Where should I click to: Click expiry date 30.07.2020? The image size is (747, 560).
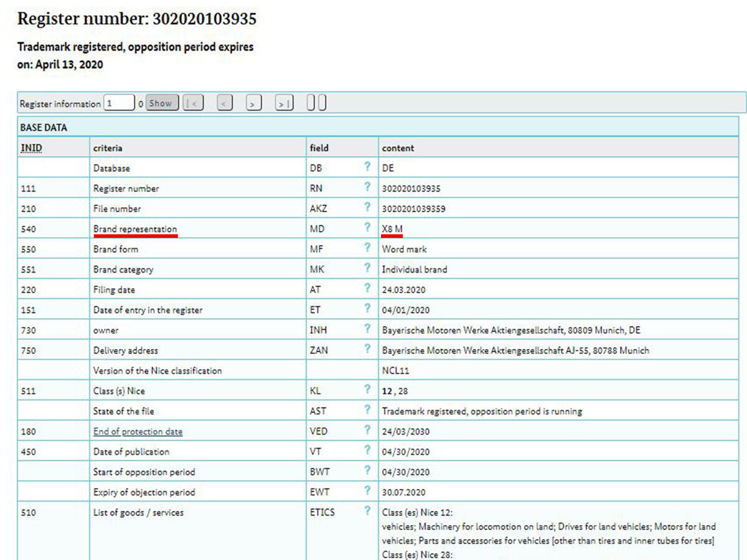[403, 492]
